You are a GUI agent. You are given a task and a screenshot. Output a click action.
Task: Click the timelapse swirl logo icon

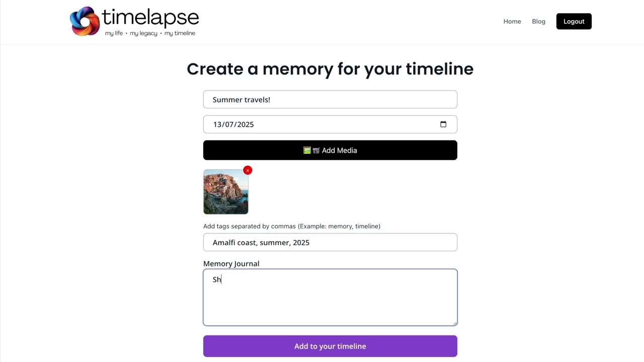click(x=85, y=21)
